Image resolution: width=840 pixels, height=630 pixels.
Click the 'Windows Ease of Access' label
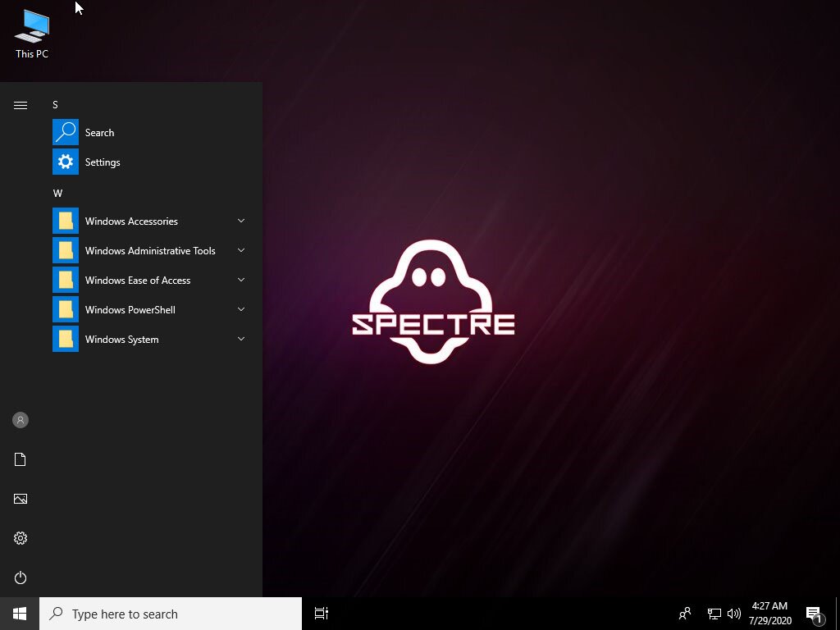click(x=138, y=281)
